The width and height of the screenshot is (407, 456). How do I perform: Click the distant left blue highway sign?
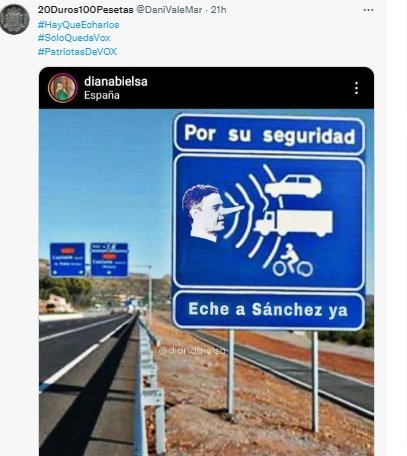pos(67,260)
